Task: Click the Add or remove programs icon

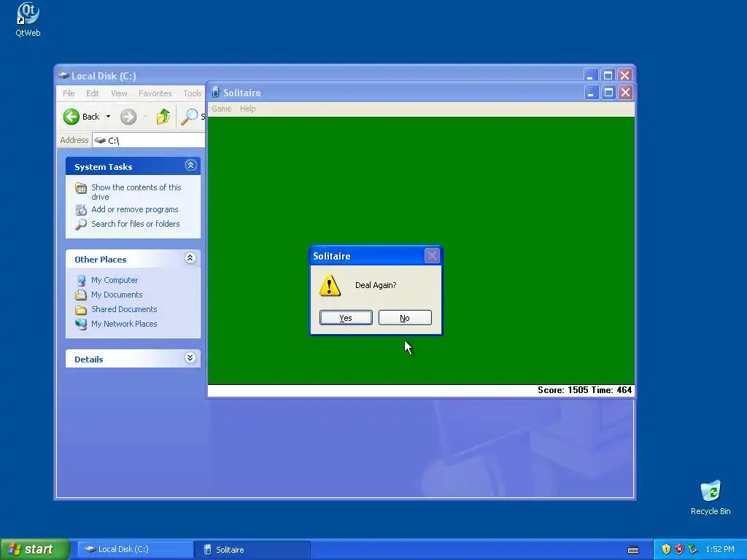Action: (81, 209)
